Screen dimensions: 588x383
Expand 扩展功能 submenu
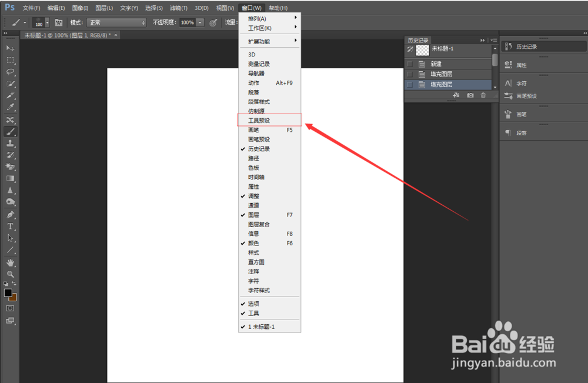pyautogui.click(x=270, y=41)
